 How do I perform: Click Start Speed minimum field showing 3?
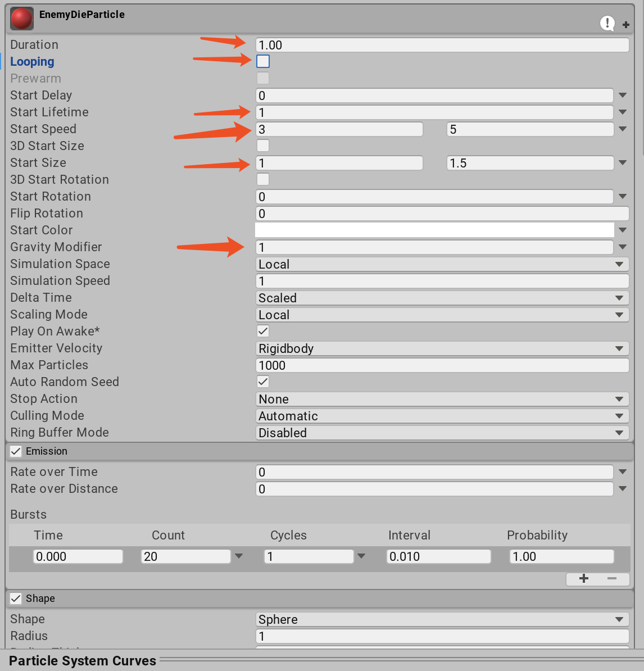pyautogui.click(x=339, y=129)
